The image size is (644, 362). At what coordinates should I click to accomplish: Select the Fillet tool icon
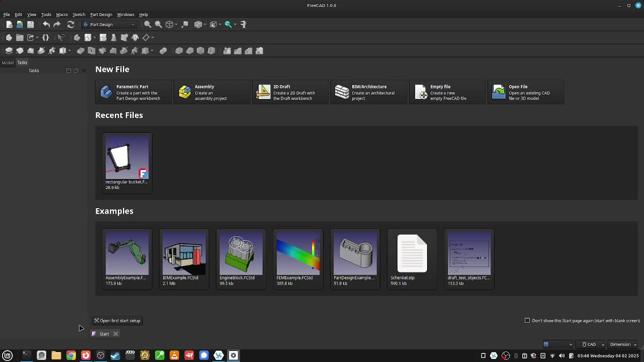[x=179, y=51]
